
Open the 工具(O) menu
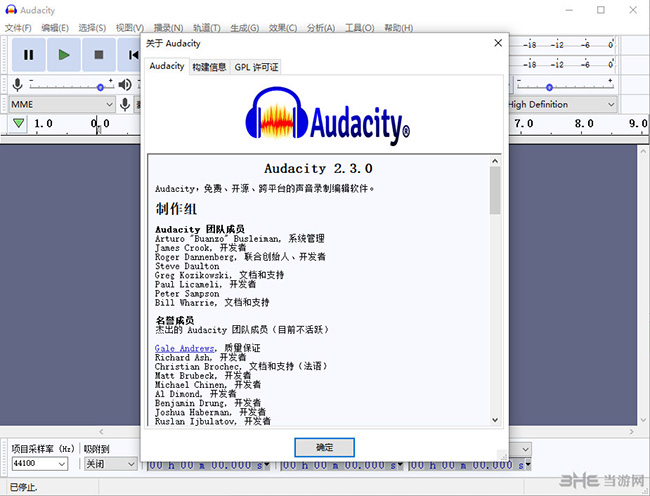coord(359,28)
